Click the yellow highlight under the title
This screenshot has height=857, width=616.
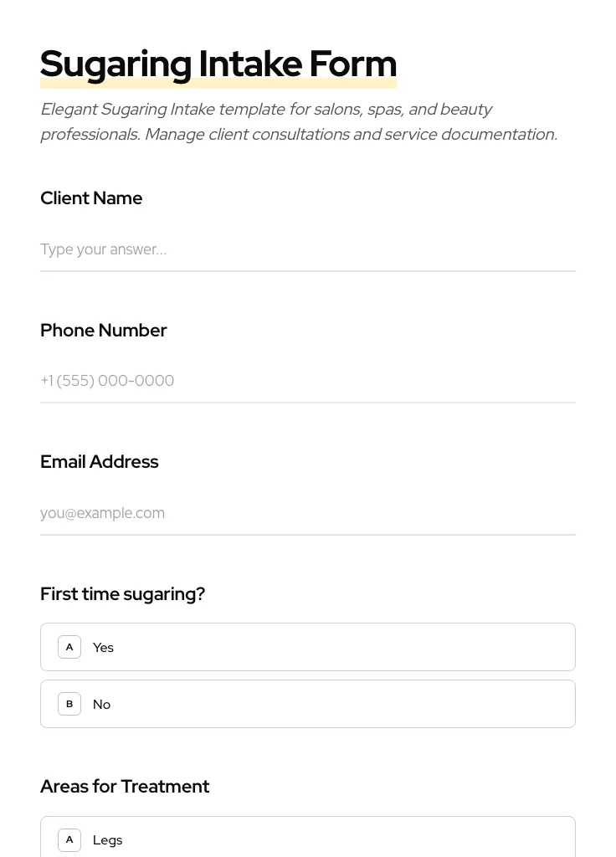tap(218, 85)
